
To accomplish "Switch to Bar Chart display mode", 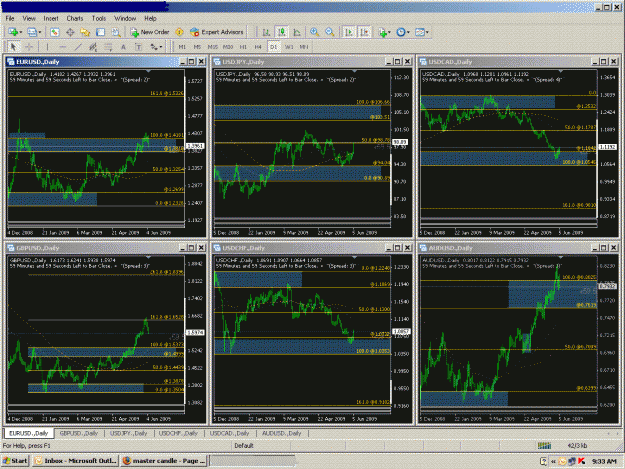I will tap(266, 32).
